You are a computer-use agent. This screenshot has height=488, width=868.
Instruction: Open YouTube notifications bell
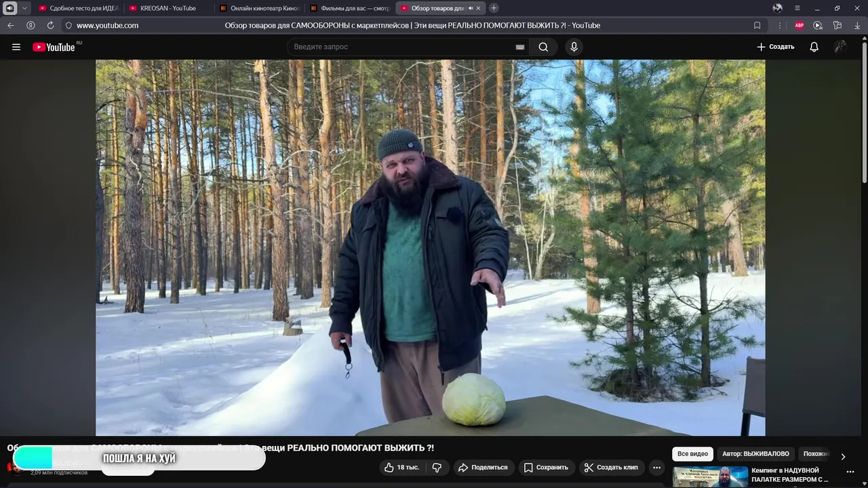pyautogui.click(x=814, y=47)
